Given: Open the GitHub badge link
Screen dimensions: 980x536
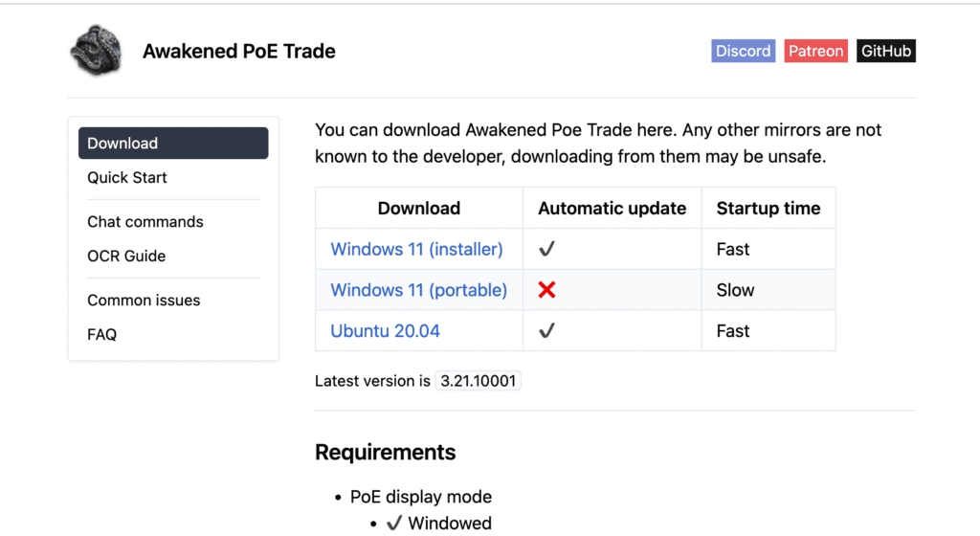Looking at the screenshot, I should (x=885, y=51).
